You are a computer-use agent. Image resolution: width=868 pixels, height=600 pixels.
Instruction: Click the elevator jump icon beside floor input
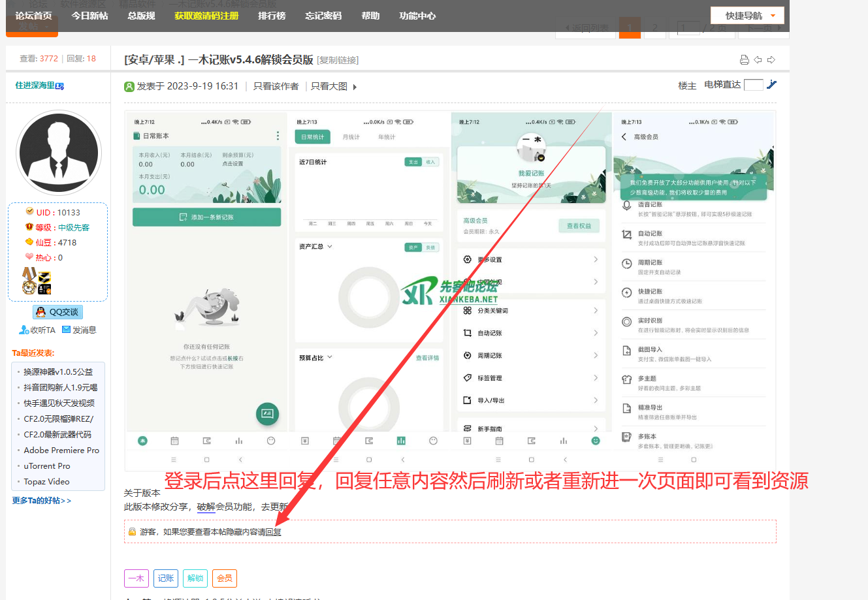coord(772,85)
